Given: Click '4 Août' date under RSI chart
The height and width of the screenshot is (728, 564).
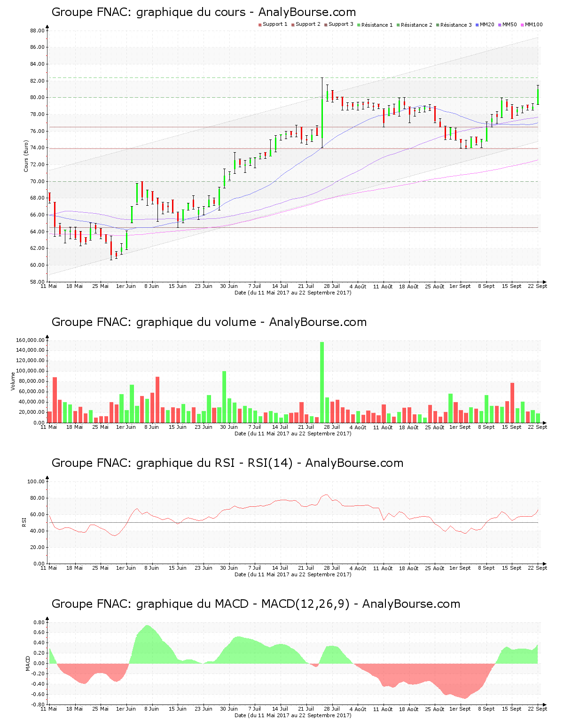Looking at the screenshot, I should click(358, 568).
